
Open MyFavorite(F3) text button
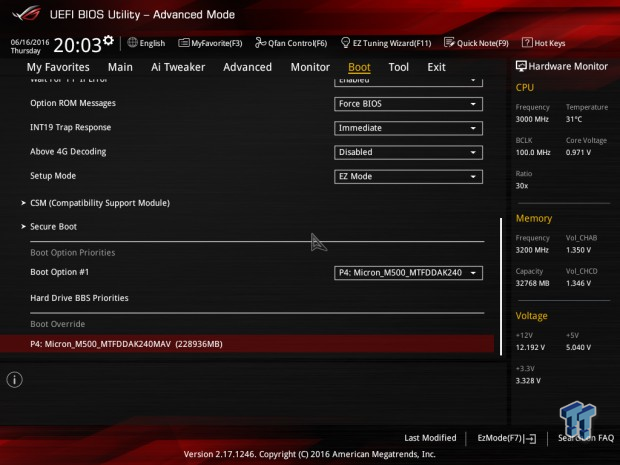tap(217, 43)
